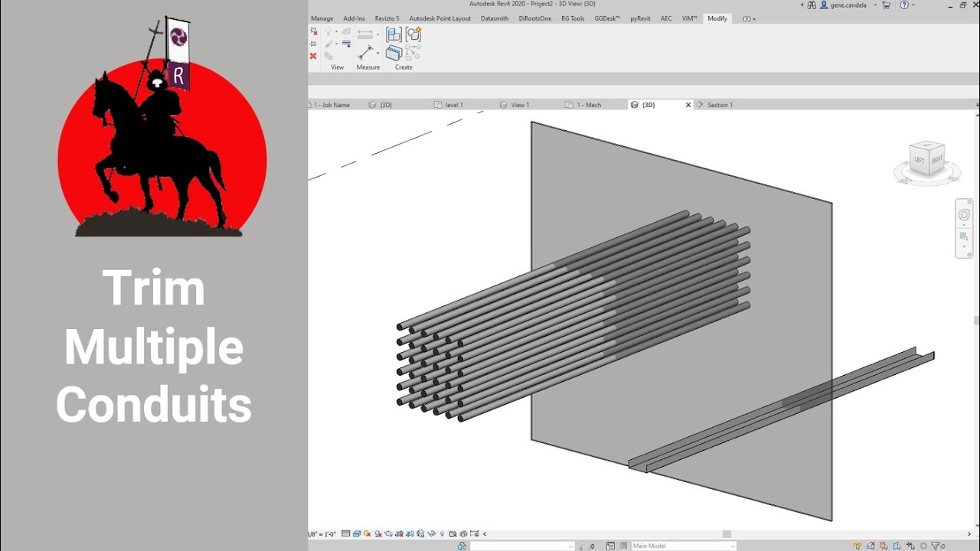Switch to the '! - Job Name' view tab
The image size is (980, 551).
pyautogui.click(x=333, y=105)
